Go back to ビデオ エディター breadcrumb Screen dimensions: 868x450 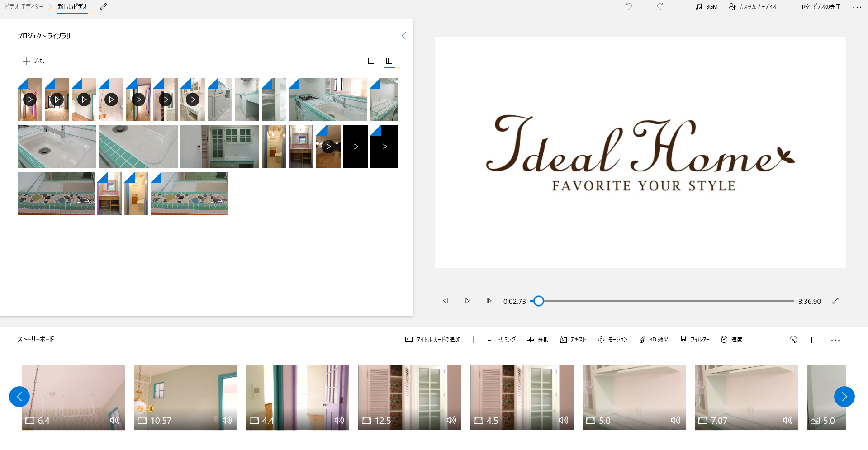click(x=24, y=7)
